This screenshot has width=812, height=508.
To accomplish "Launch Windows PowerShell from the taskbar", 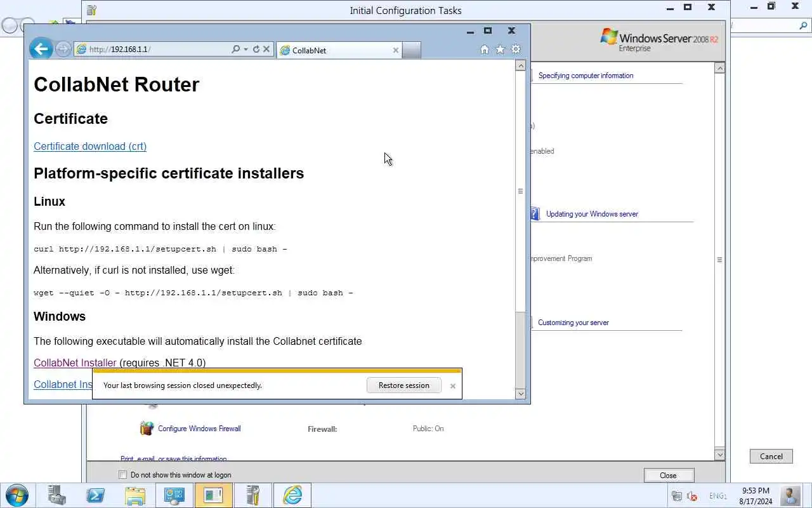I will [96, 495].
